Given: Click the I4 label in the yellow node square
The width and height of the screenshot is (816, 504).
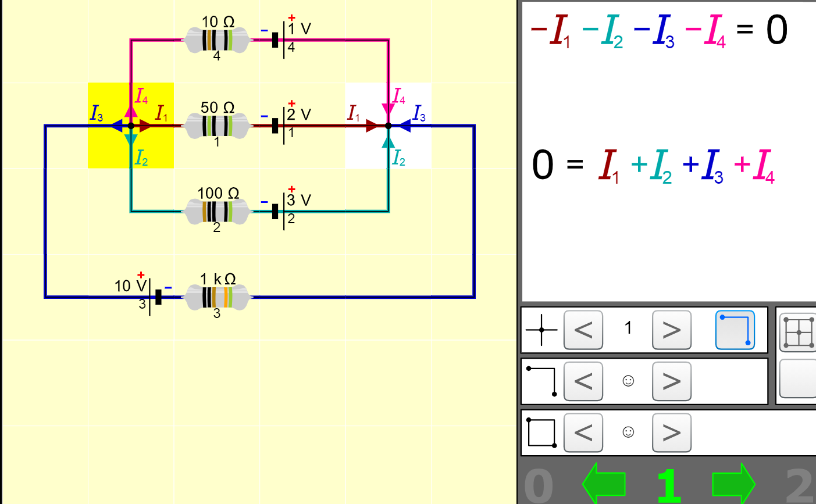Looking at the screenshot, I should point(141,96).
